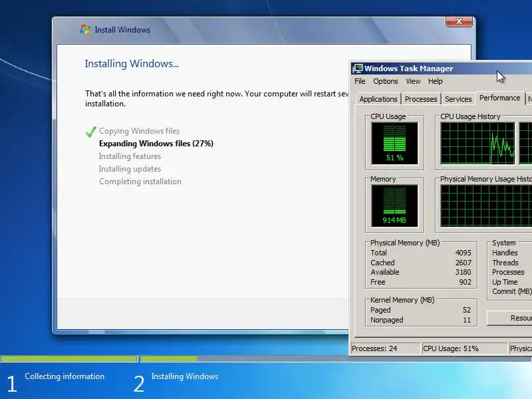Select the Performance tab
Viewport: 532px width, 399px height.
click(499, 98)
